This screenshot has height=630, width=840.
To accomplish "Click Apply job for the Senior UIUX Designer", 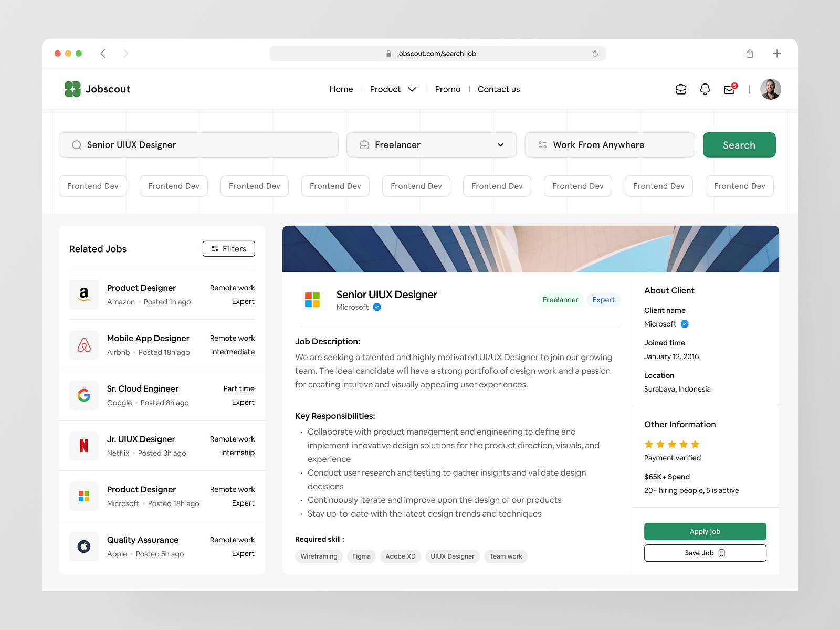I will click(705, 531).
